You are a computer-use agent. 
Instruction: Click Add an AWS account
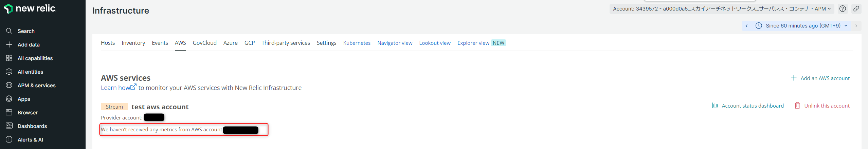pos(825,78)
